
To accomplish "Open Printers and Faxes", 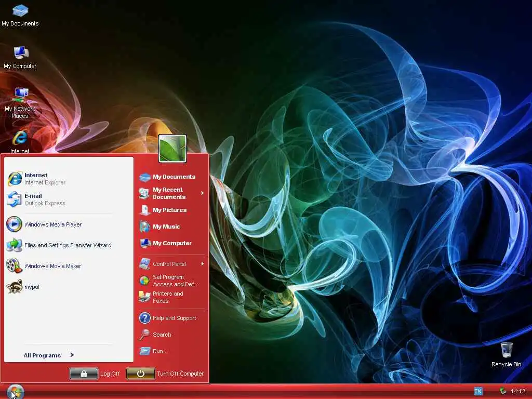I will (162, 297).
